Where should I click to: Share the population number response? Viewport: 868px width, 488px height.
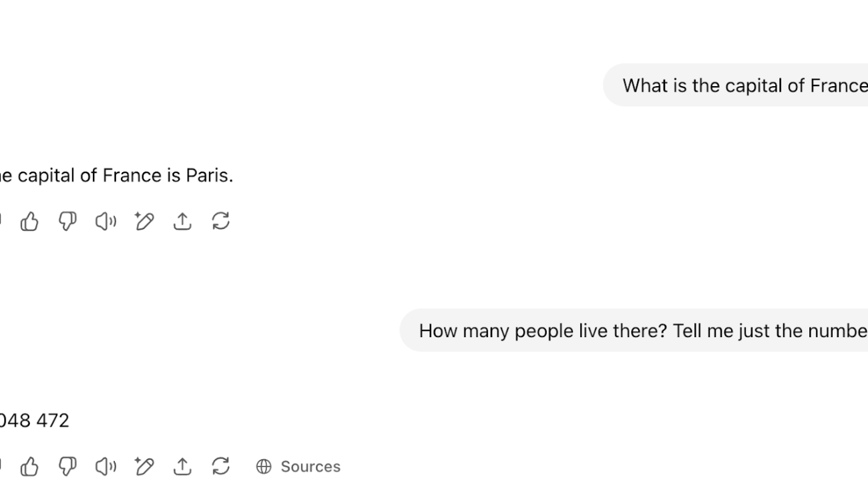point(182,467)
